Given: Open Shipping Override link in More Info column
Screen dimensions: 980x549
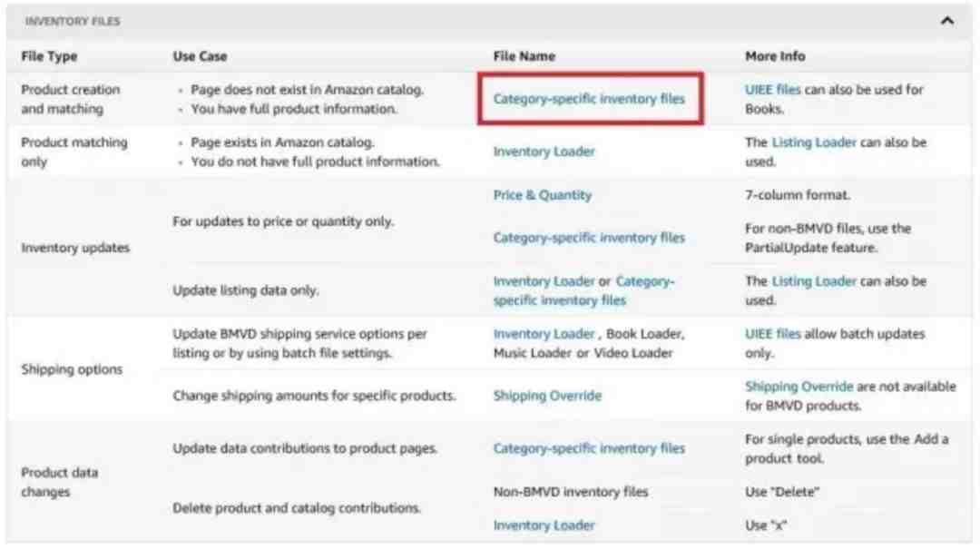Looking at the screenshot, I should click(799, 387).
